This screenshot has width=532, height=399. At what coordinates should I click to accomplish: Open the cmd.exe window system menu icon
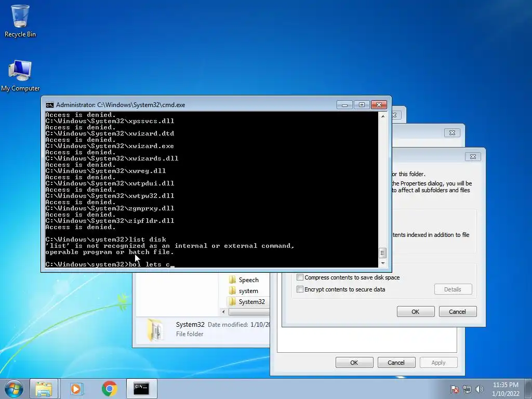(x=49, y=105)
